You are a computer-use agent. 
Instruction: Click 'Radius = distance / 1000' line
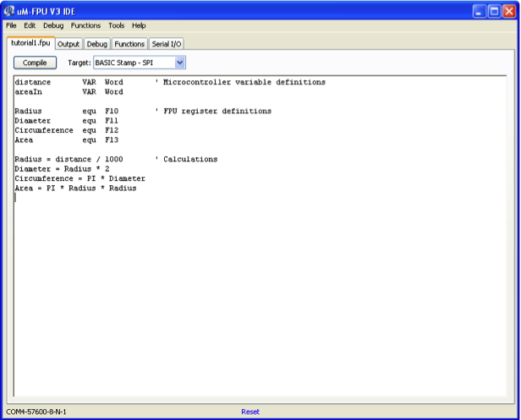pyautogui.click(x=69, y=159)
